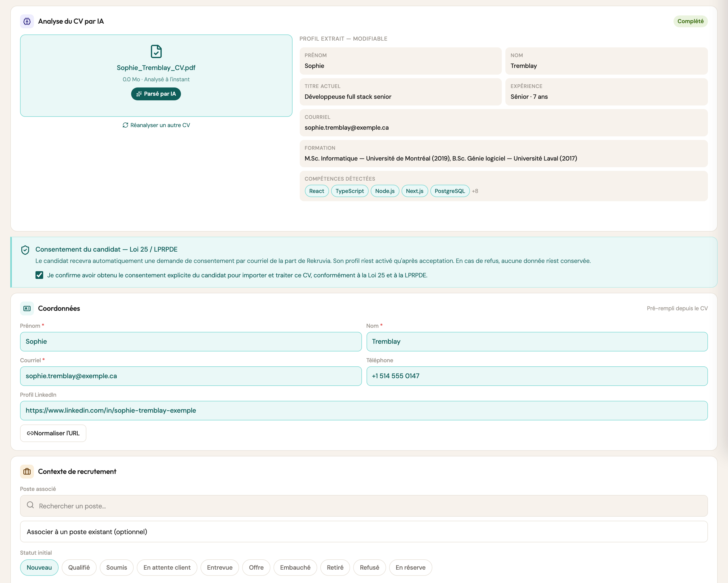This screenshot has height=583, width=728.
Task: Edit the FORMATION extracted field
Action: click(503, 153)
